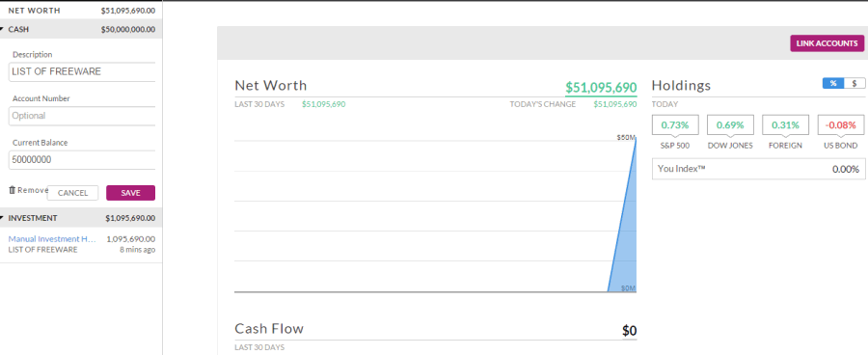
Task: Open the You Index row
Action: coord(758,169)
